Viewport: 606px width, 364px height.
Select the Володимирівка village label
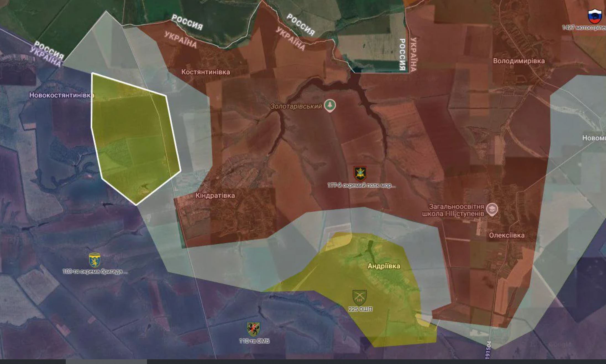pos(519,61)
